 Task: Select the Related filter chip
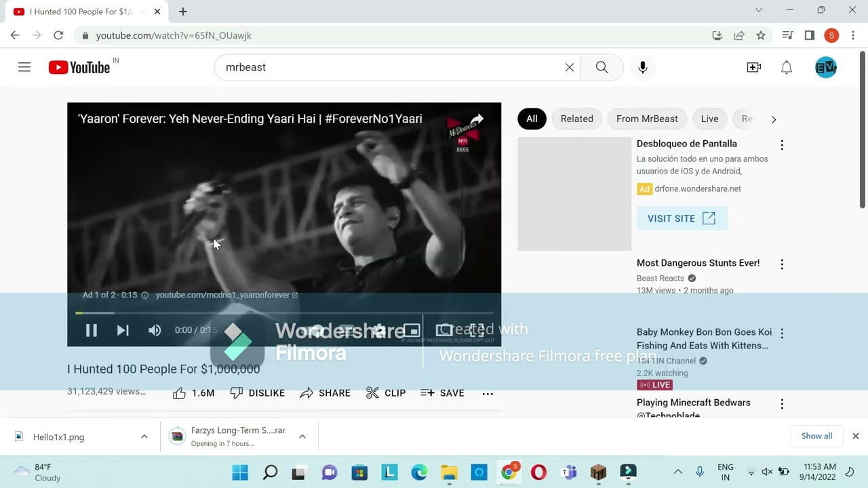577,119
